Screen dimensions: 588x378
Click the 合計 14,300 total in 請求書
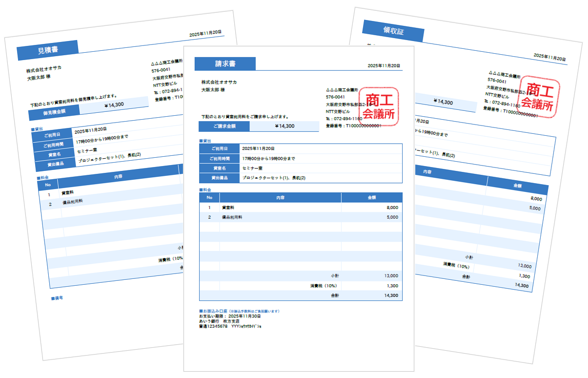click(390, 295)
